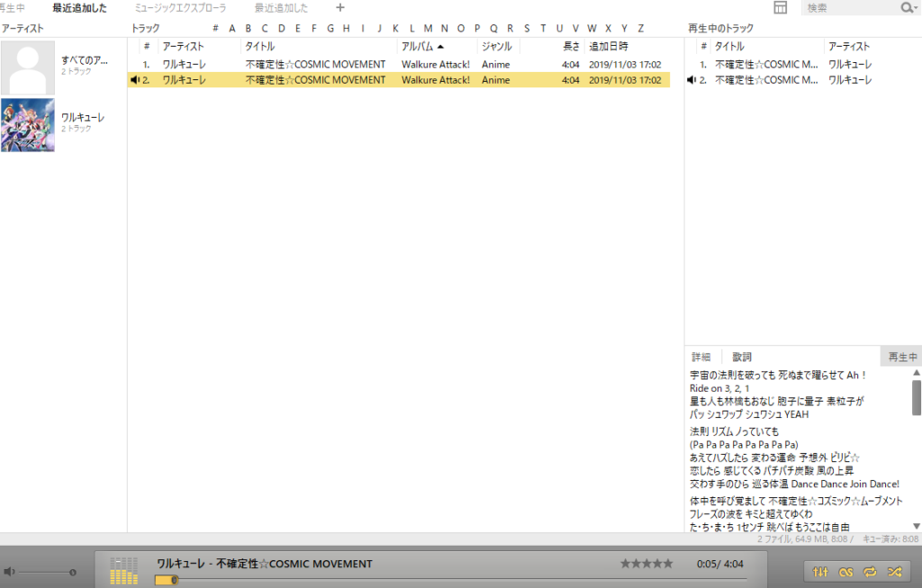The width and height of the screenshot is (922, 588).
Task: Jump to letter W in the alphabet bar
Action: tap(592, 28)
